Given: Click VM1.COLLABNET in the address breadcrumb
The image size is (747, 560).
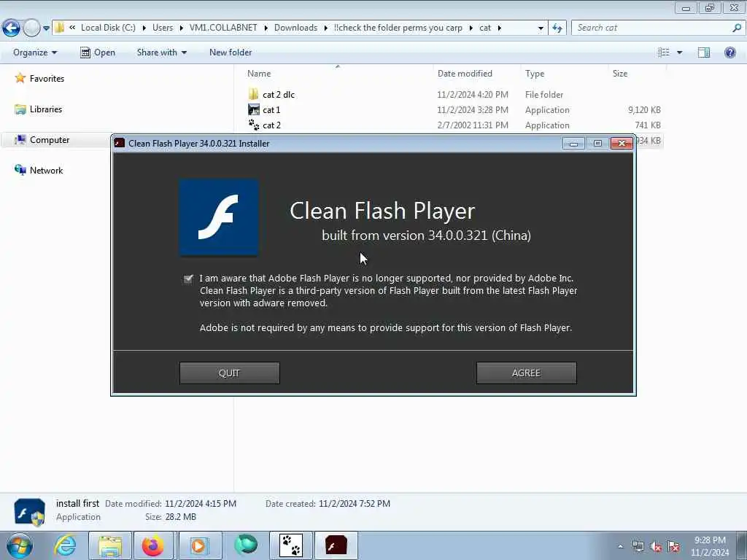Looking at the screenshot, I should coord(223,28).
